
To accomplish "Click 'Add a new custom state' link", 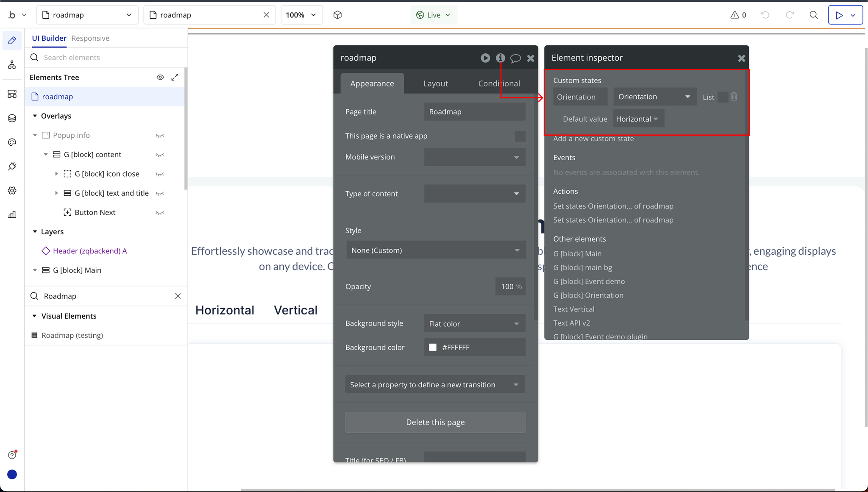I will pyautogui.click(x=593, y=139).
